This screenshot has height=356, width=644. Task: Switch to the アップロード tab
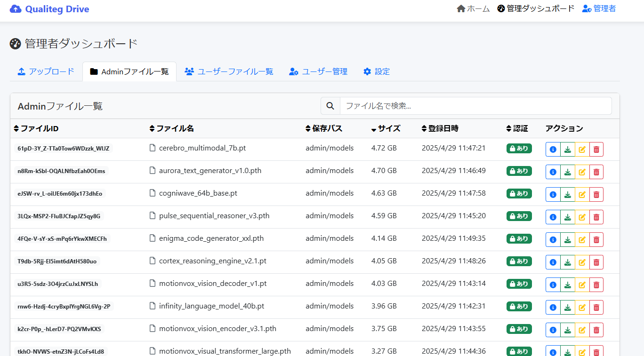pos(46,71)
